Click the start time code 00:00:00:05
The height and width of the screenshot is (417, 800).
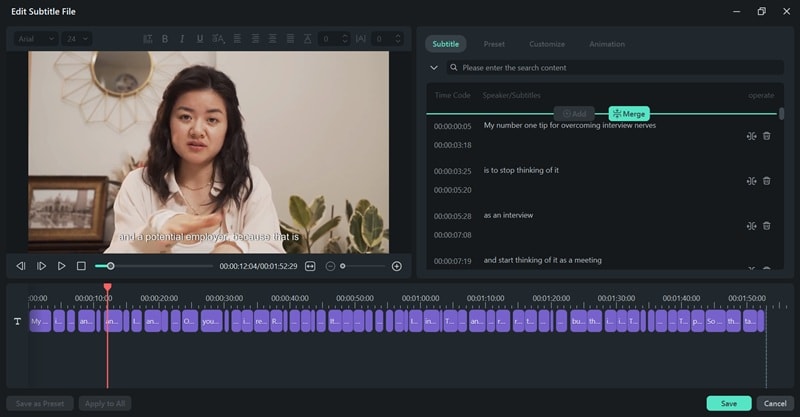[x=453, y=126]
